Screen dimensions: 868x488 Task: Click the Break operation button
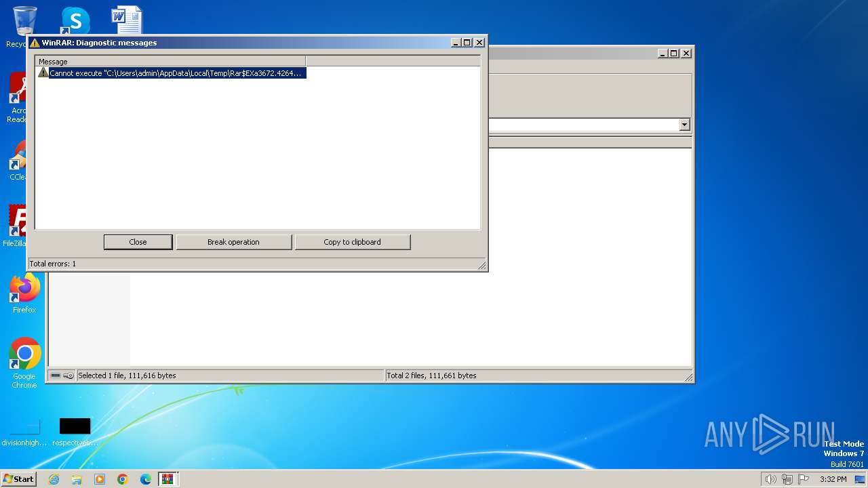233,242
